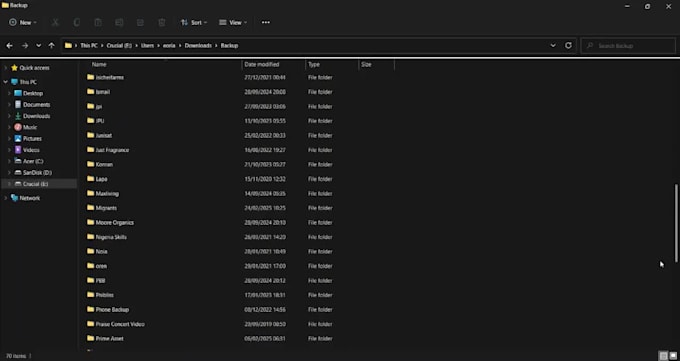Expand the Acer (C:) tree node
The width and height of the screenshot is (680, 361).
tap(9, 161)
